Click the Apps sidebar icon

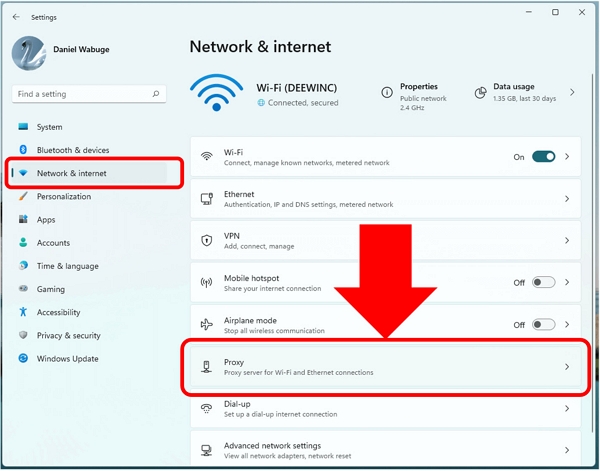coord(23,219)
